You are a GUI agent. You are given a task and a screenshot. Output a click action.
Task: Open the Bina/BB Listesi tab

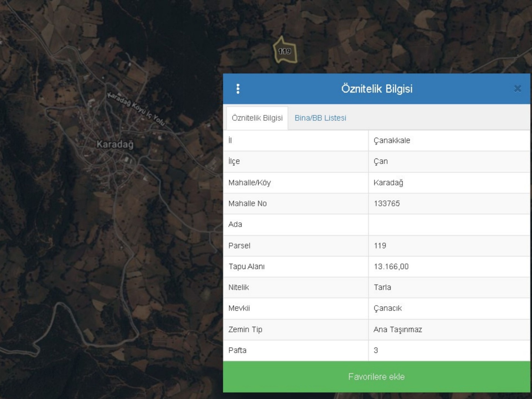coord(320,118)
